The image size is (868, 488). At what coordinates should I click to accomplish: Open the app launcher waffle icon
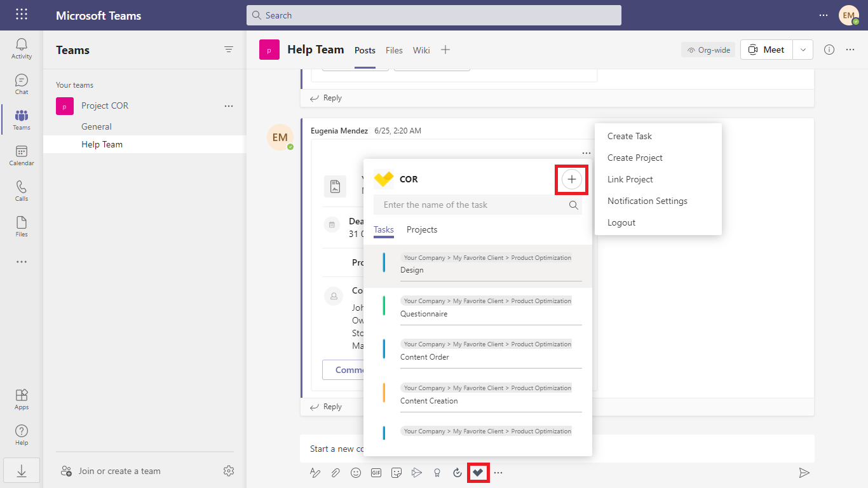pyautogui.click(x=21, y=15)
